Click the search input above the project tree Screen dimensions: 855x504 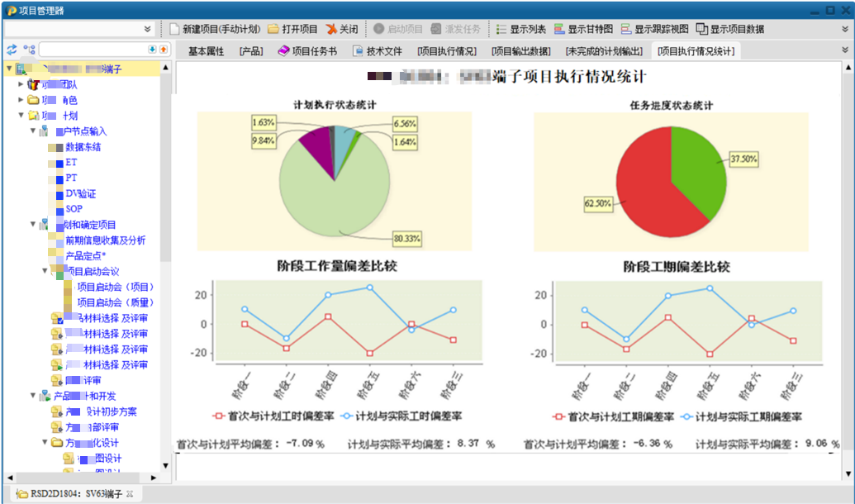point(94,50)
